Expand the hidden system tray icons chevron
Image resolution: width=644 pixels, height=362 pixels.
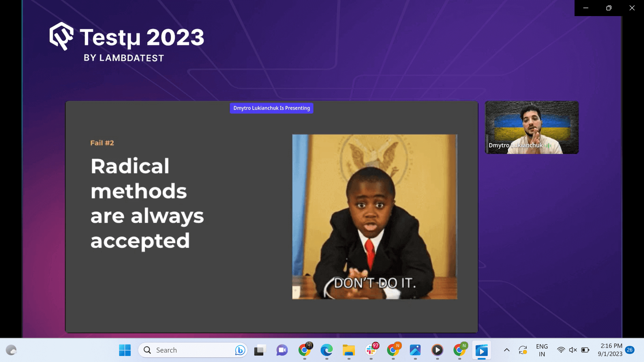pyautogui.click(x=507, y=350)
